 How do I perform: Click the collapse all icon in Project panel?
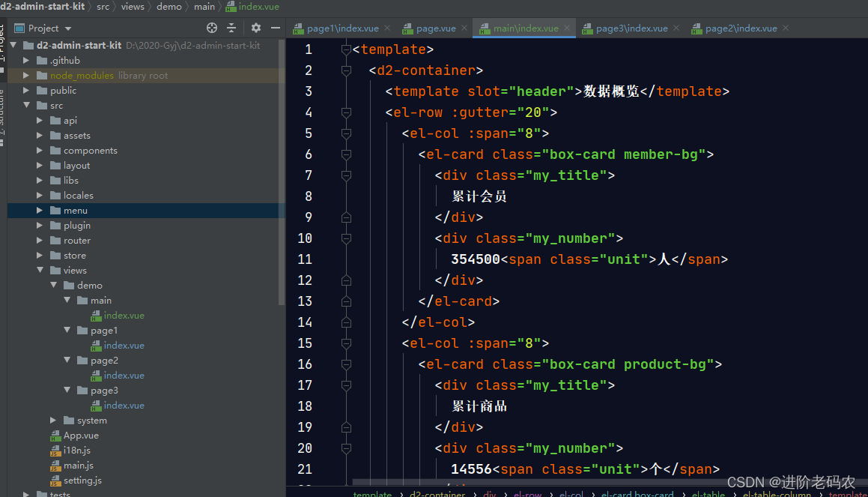pyautogui.click(x=231, y=28)
